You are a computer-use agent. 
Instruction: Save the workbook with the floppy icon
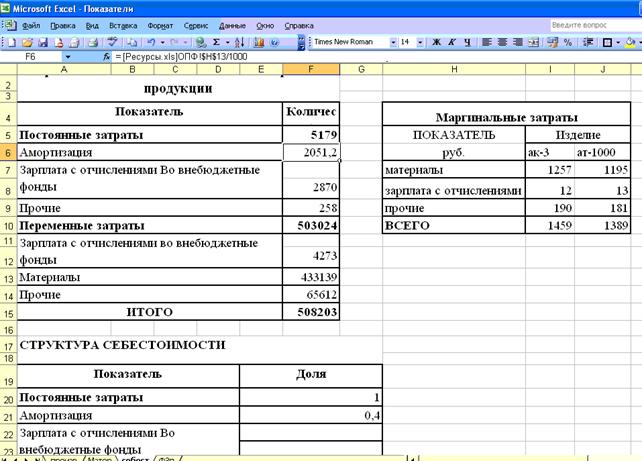[43, 42]
